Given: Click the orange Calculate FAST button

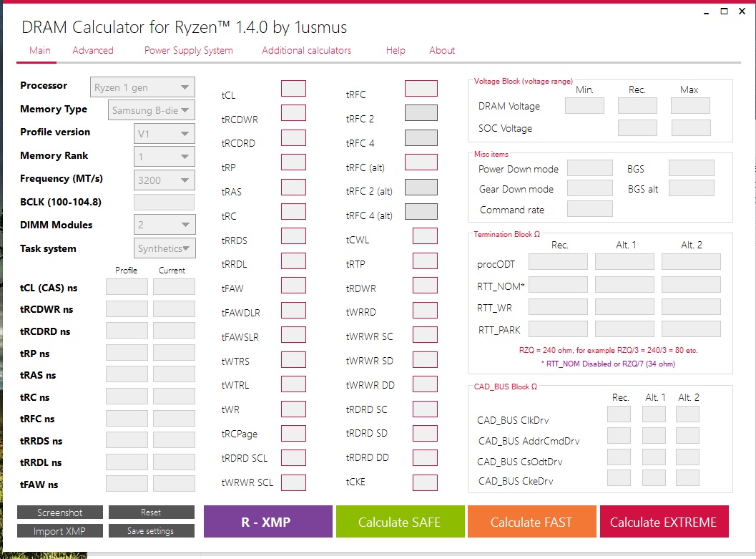Looking at the screenshot, I should 532,521.
